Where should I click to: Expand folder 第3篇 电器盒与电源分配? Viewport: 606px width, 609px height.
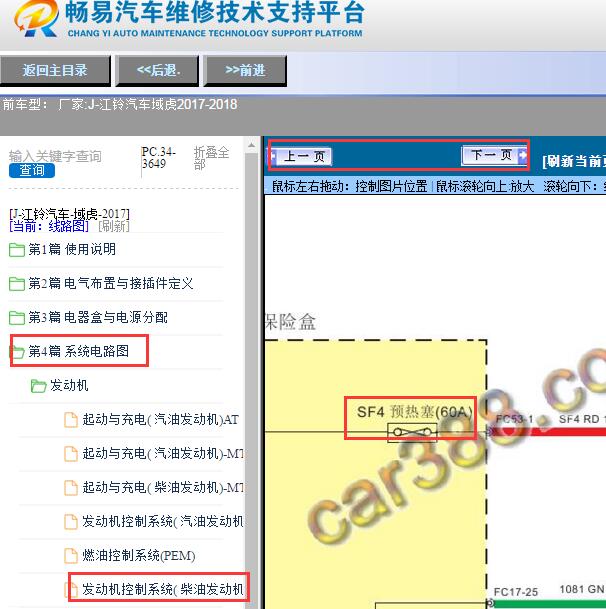[98, 317]
